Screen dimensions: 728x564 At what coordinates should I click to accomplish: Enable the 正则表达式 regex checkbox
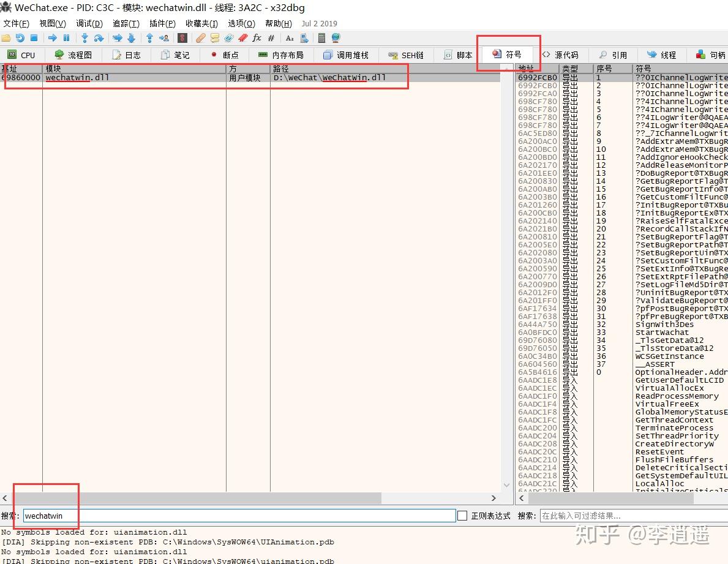(x=462, y=516)
